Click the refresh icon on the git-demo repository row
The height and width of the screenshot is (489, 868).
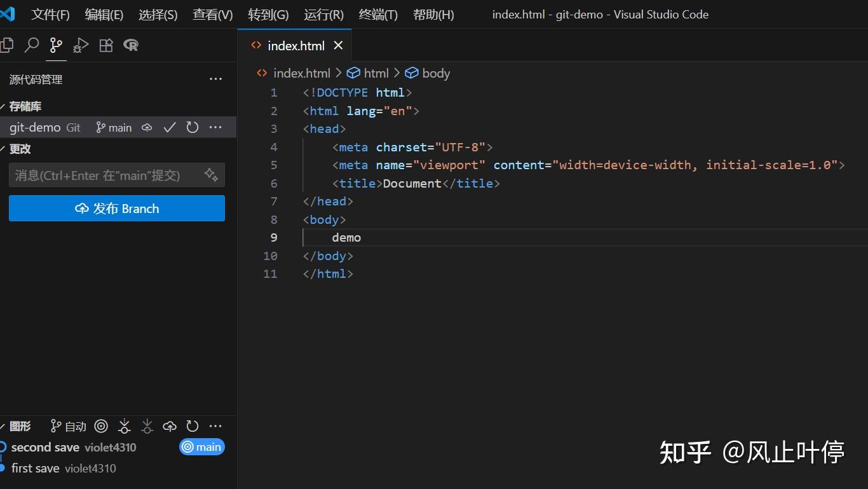click(192, 127)
